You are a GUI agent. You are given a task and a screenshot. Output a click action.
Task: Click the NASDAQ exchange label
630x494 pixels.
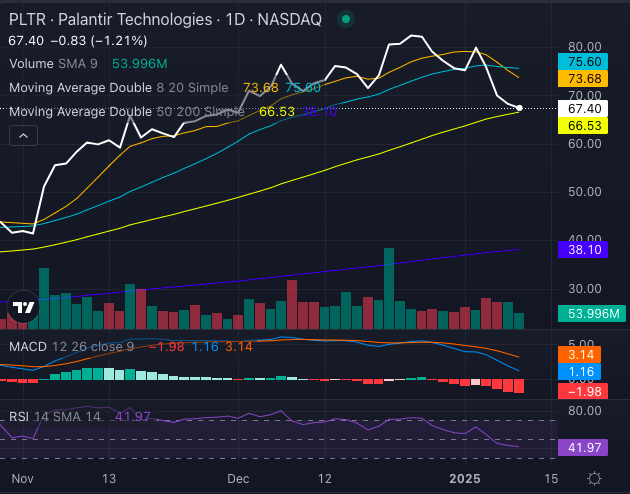click(x=289, y=21)
